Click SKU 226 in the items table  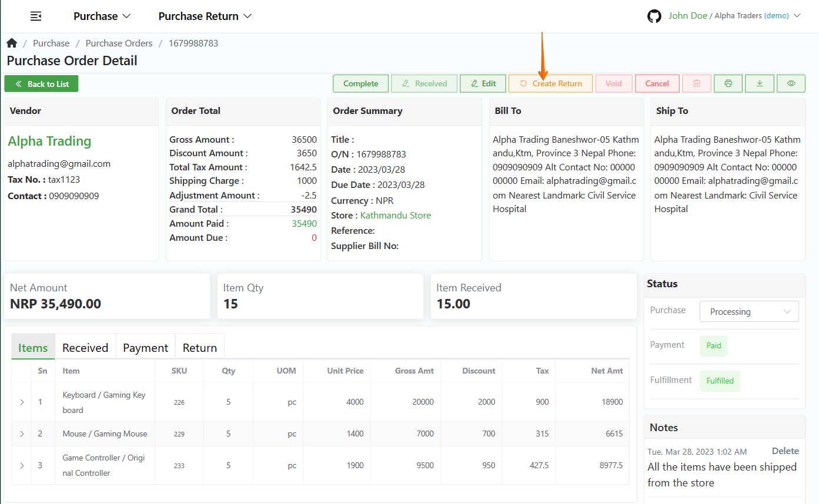179,402
